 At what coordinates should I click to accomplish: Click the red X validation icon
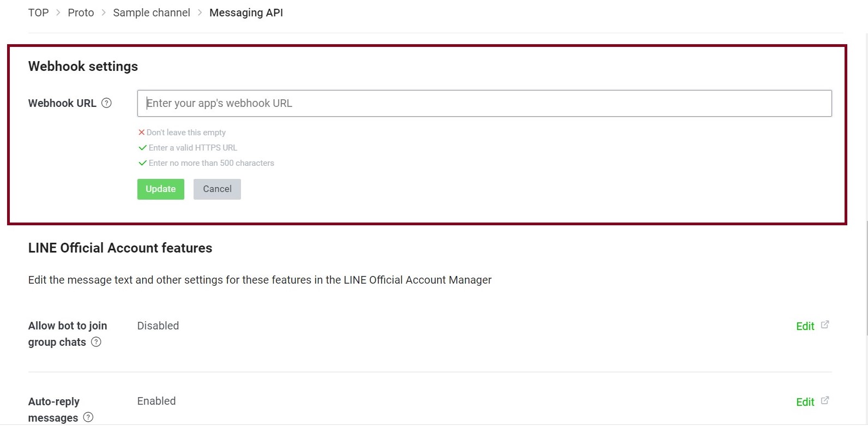(141, 133)
